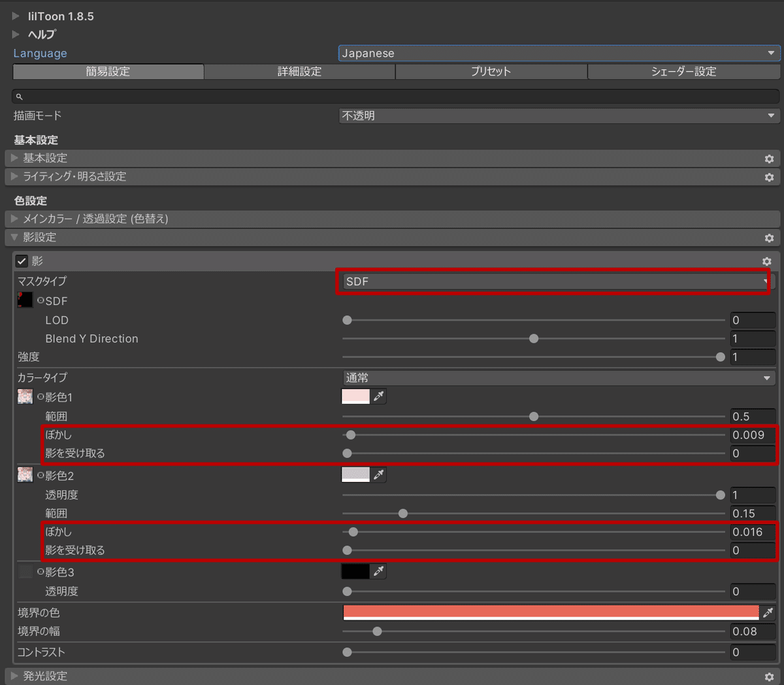Screen dimensions: 784x685
Task: Click the 境界の幅 value 0.08
Action: [x=753, y=631]
